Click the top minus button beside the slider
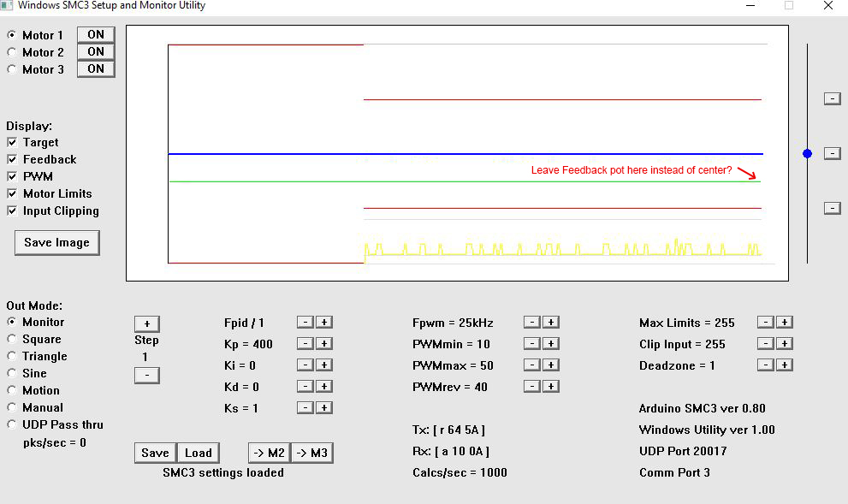The height and width of the screenshot is (504, 848). 832,98
